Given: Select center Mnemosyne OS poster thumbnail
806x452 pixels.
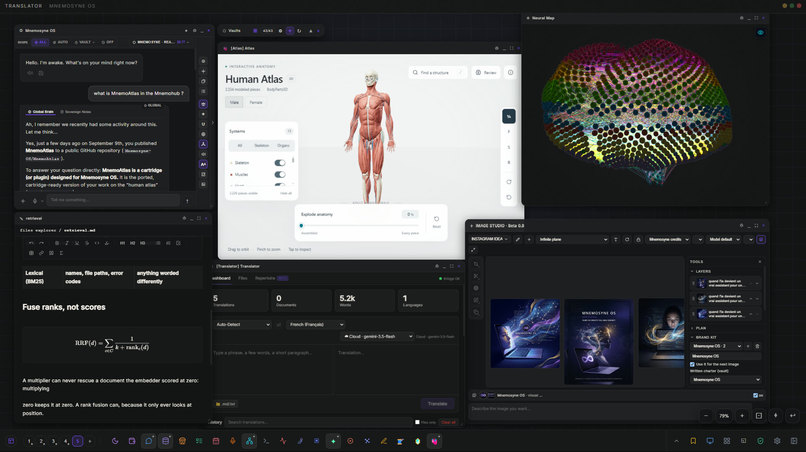Looking at the screenshot, I should (x=598, y=342).
